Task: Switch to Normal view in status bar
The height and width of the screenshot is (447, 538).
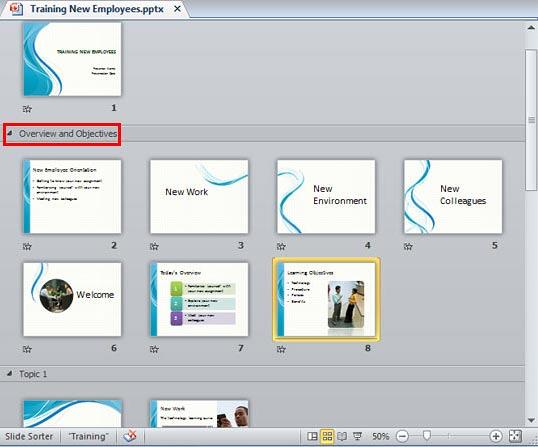Action: 312,436
